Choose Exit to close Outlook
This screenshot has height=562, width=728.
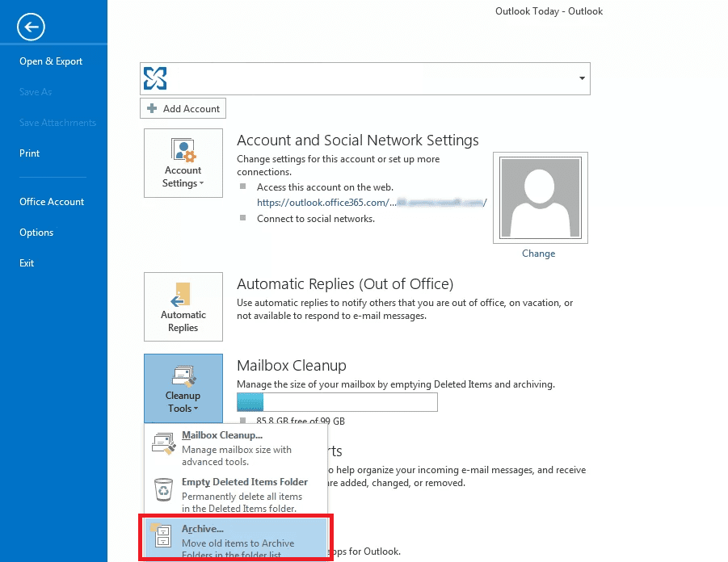tap(27, 262)
